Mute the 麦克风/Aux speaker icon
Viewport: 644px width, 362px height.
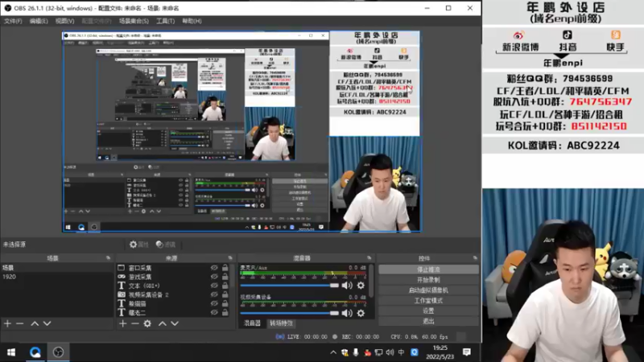click(347, 286)
